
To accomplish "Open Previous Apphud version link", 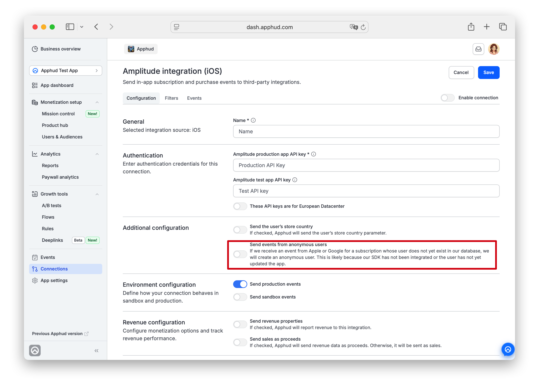I will click(60, 334).
